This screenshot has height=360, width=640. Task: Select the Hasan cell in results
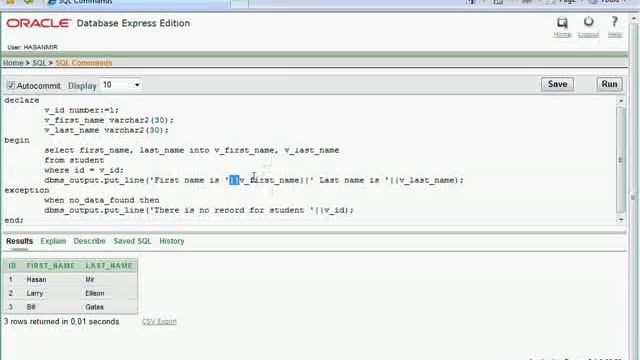click(x=36, y=280)
